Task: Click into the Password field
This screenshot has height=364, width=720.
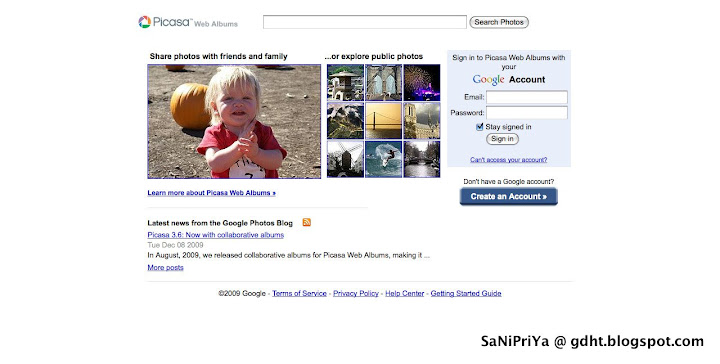Action: (527, 112)
